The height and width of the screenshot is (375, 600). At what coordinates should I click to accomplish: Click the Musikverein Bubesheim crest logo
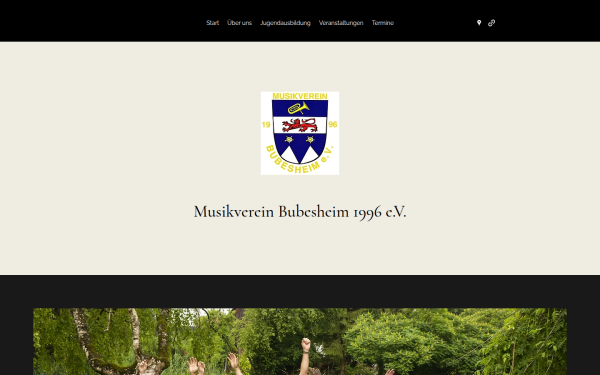[x=300, y=133]
